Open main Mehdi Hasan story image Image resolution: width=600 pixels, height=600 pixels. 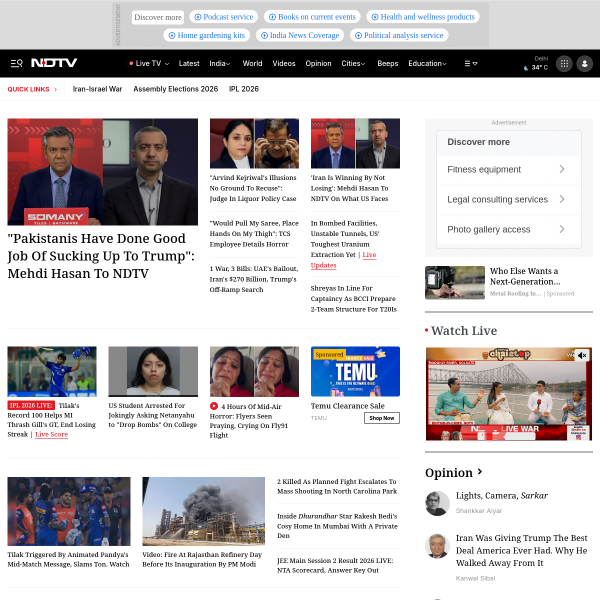coord(103,172)
